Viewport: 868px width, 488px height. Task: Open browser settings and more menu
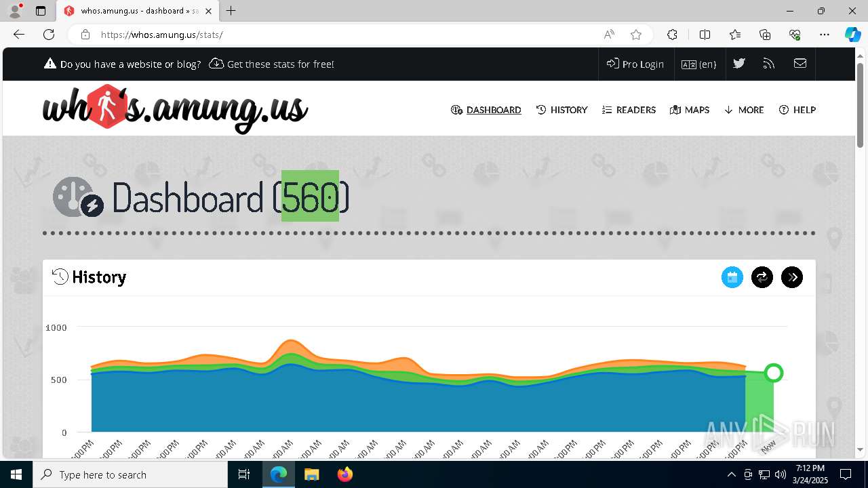tap(825, 35)
